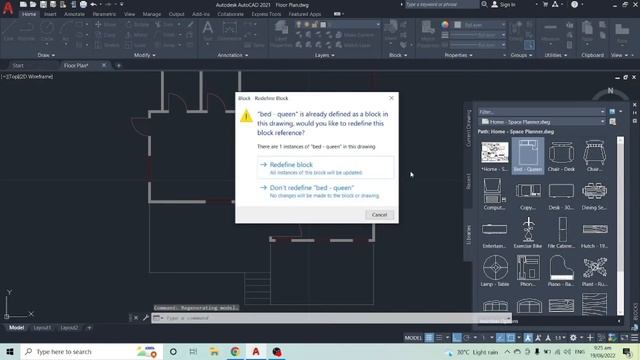Click the Move tool in Modify panel

[x=105, y=24]
